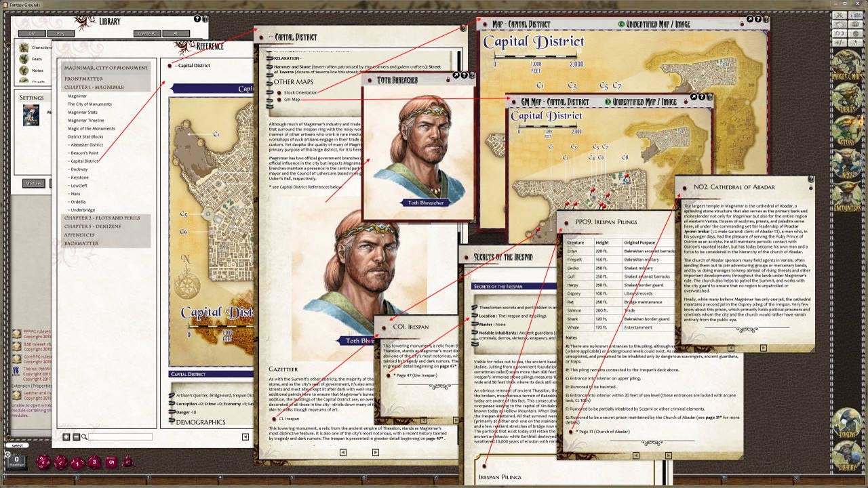Click the dice Modifier counter
Screen dimensions: 868x488
[x=16, y=461]
